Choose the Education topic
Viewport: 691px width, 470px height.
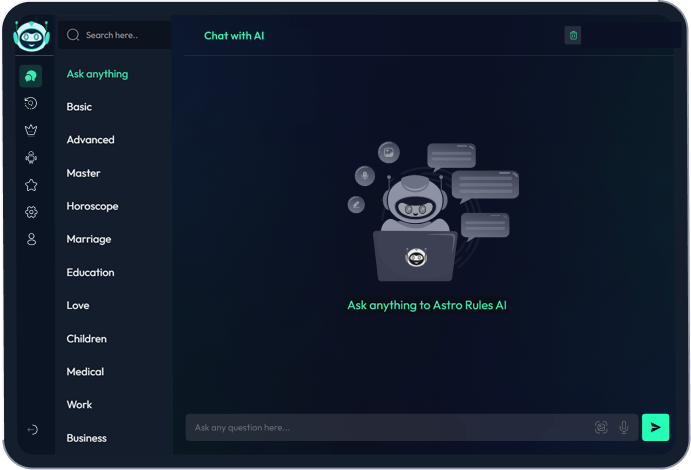pos(90,272)
